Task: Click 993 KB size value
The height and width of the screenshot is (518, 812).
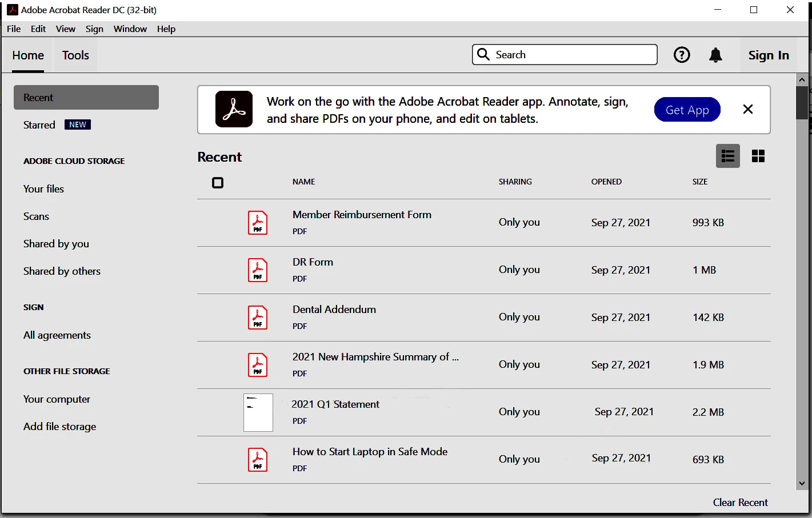Action: click(x=708, y=223)
